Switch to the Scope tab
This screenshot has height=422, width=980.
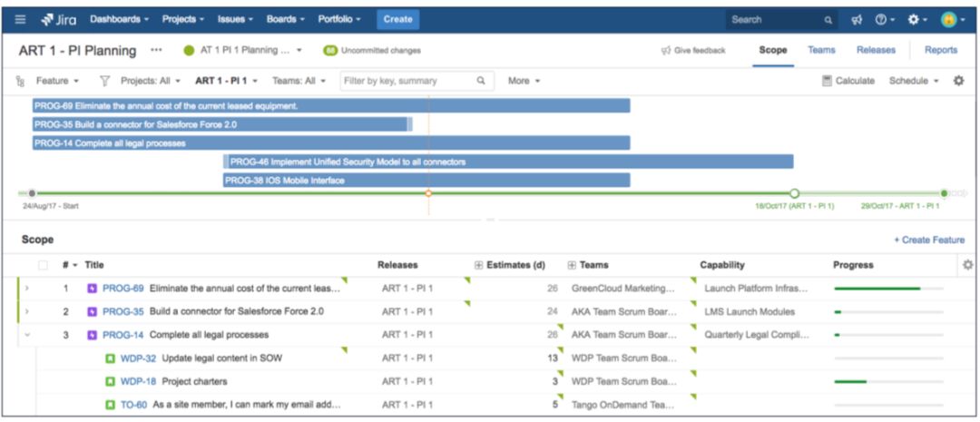click(x=772, y=51)
